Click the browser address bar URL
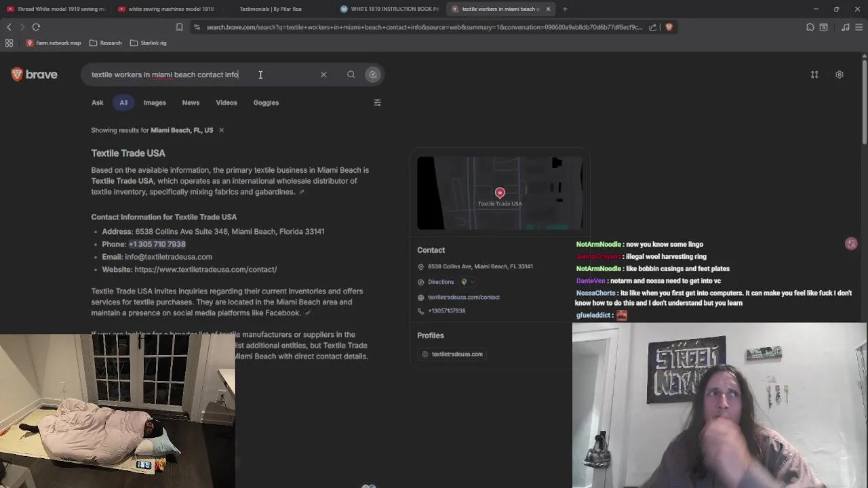Image resolution: width=868 pixels, height=488 pixels. tap(424, 27)
